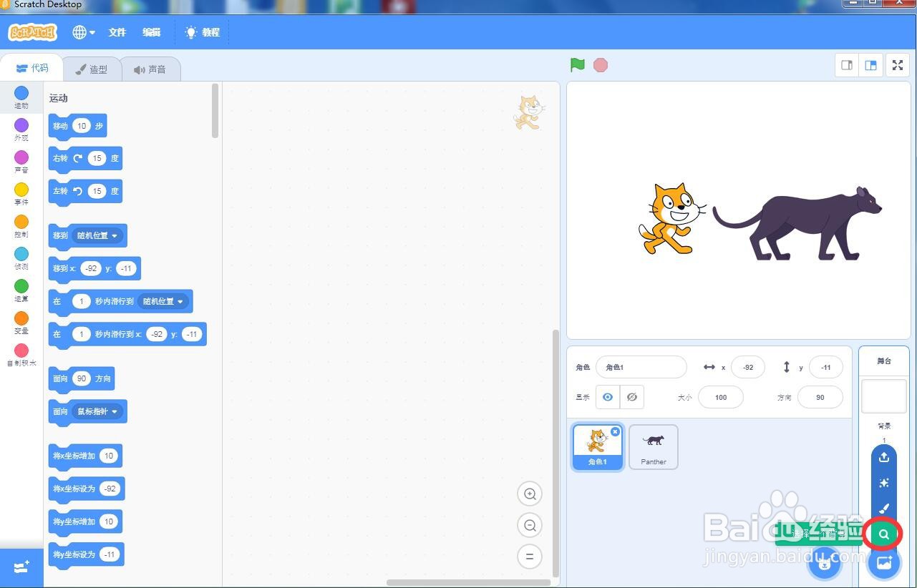Image resolution: width=917 pixels, height=588 pixels.
Task: Open 面向 鼠标指针 dropdown
Action: [x=97, y=411]
